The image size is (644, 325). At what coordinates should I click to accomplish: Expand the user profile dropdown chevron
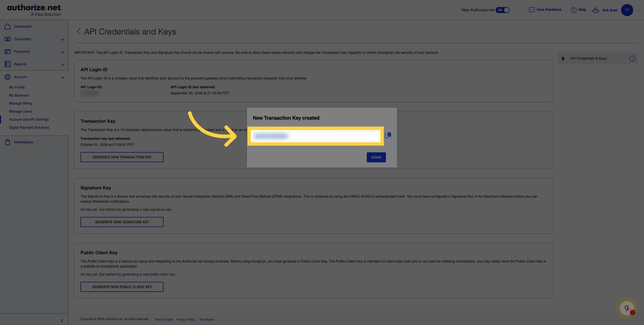coord(638,10)
